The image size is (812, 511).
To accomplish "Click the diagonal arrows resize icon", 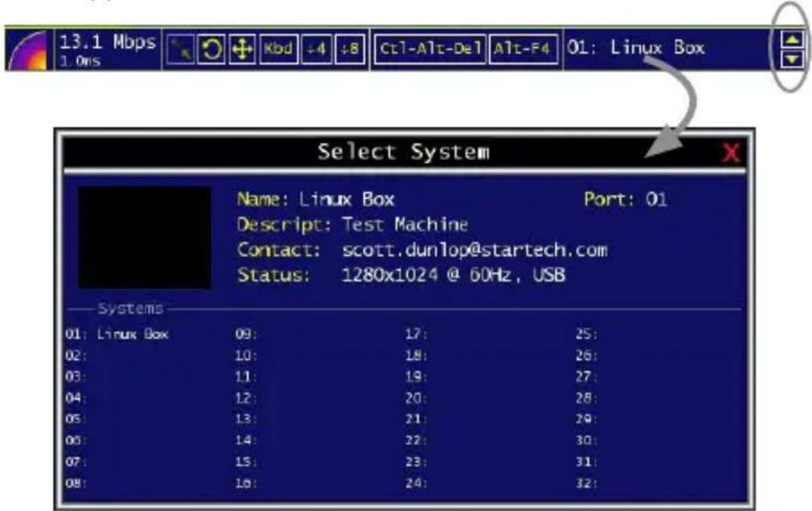I will [180, 50].
